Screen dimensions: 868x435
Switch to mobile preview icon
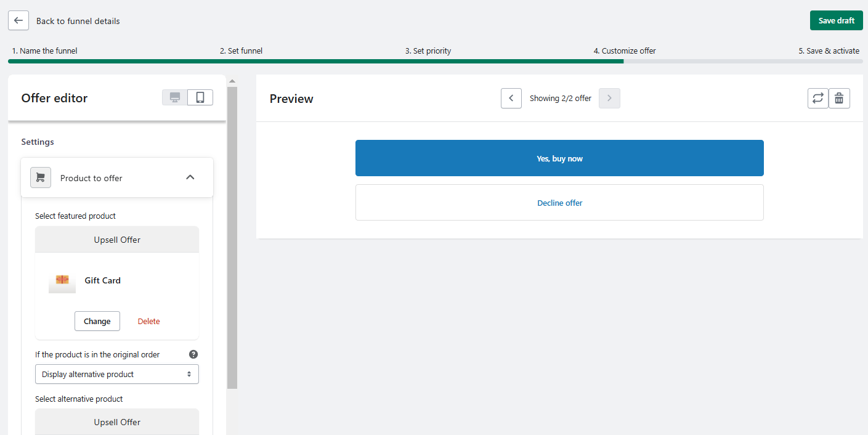pos(200,97)
